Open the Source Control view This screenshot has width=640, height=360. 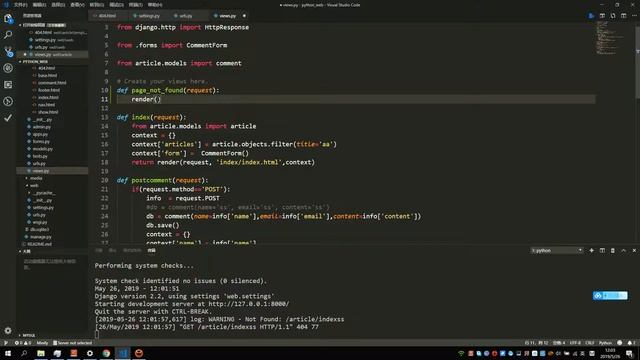(8, 51)
